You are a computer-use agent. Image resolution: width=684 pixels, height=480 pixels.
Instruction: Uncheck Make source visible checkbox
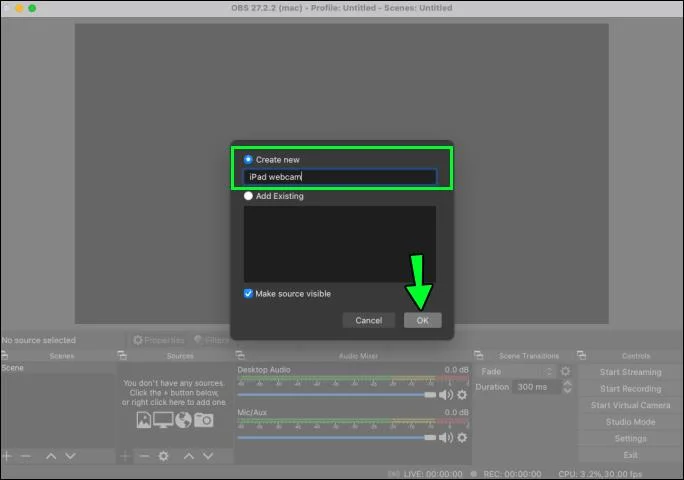(248, 293)
